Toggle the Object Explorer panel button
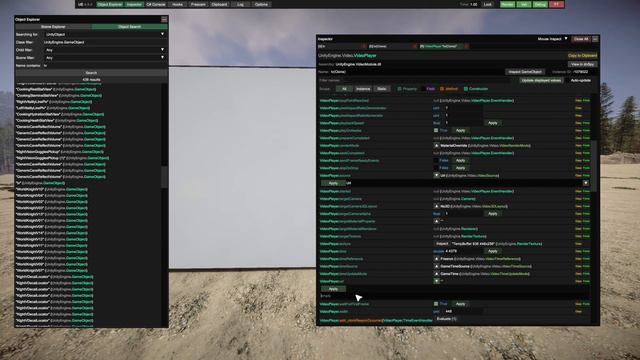The width and height of the screenshot is (640, 360). [x=110, y=4]
